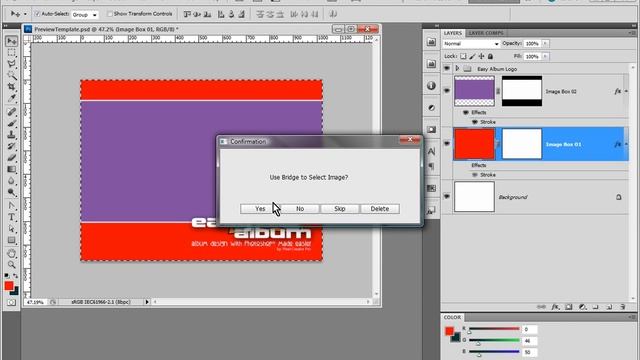Add a layer mask from Layers panel bottom
This screenshot has height=360, width=640.
(x=569, y=307)
